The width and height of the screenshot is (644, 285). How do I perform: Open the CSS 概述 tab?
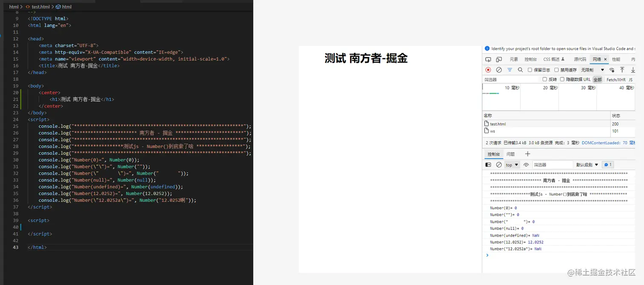pyautogui.click(x=554, y=60)
